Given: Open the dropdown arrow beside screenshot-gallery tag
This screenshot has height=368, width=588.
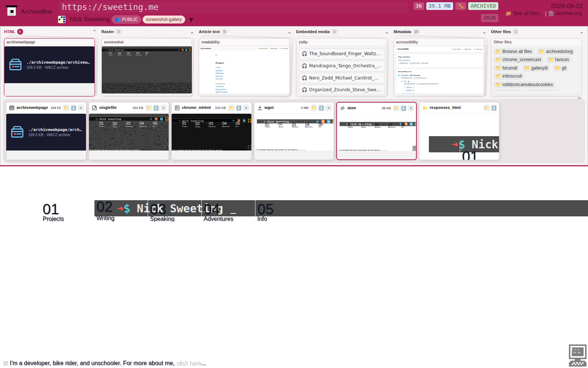Looking at the screenshot, I should pyautogui.click(x=191, y=20).
